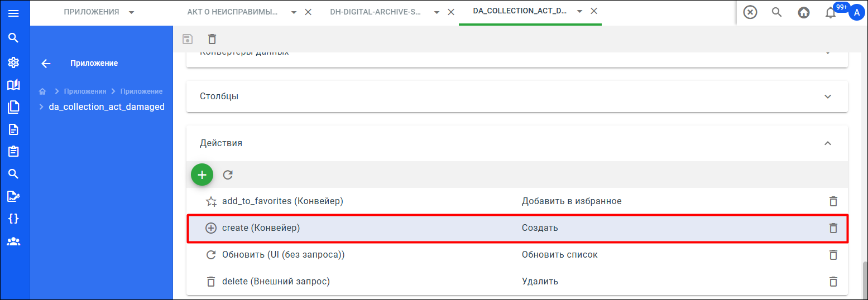Collapse the Действия section chevron
Image resolution: width=868 pixels, height=300 pixels.
(x=828, y=143)
